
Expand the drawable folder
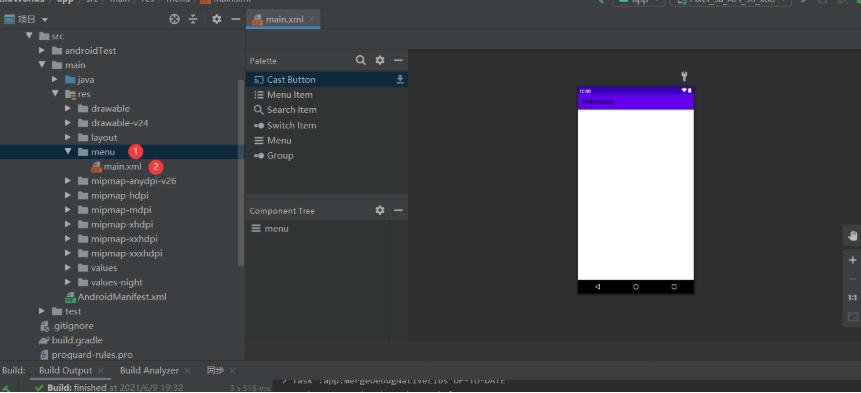tap(68, 109)
